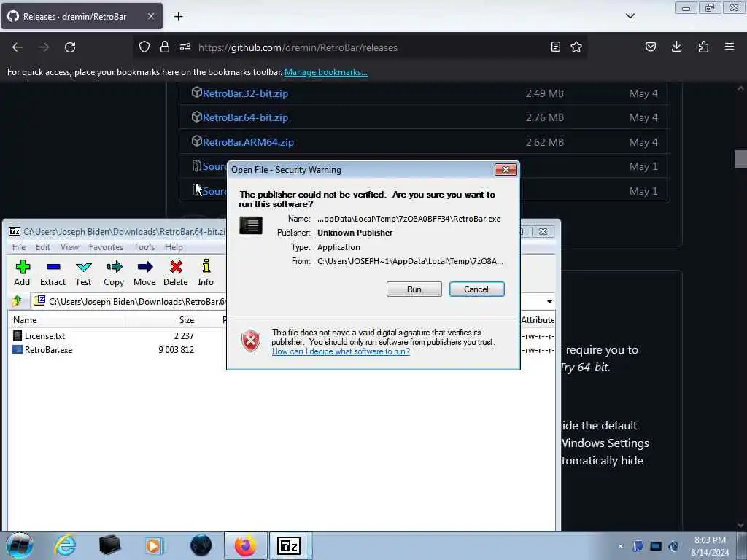747x560 pixels.
Task: Close the Releases dremin/RetroBar tab
Action: (x=150, y=16)
